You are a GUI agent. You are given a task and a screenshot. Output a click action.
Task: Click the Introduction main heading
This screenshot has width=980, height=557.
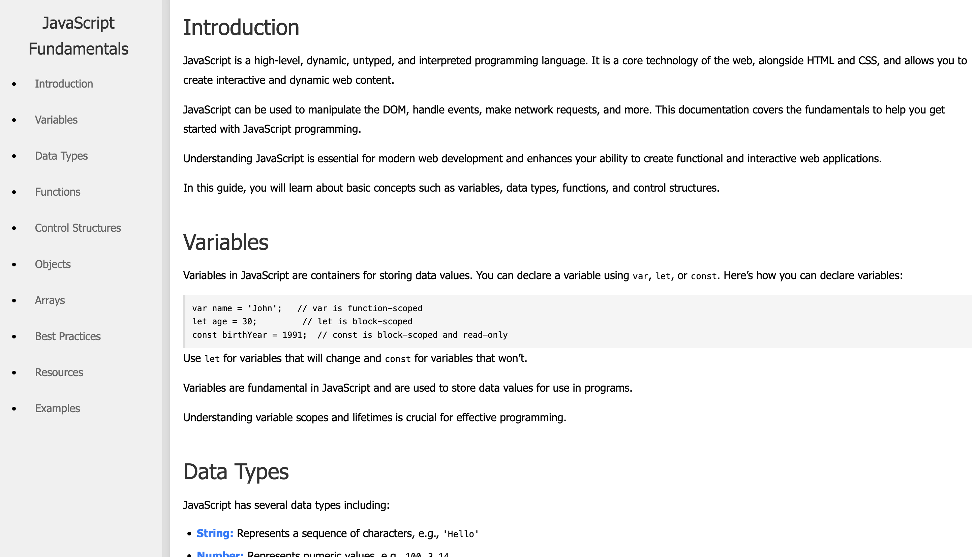pos(241,28)
